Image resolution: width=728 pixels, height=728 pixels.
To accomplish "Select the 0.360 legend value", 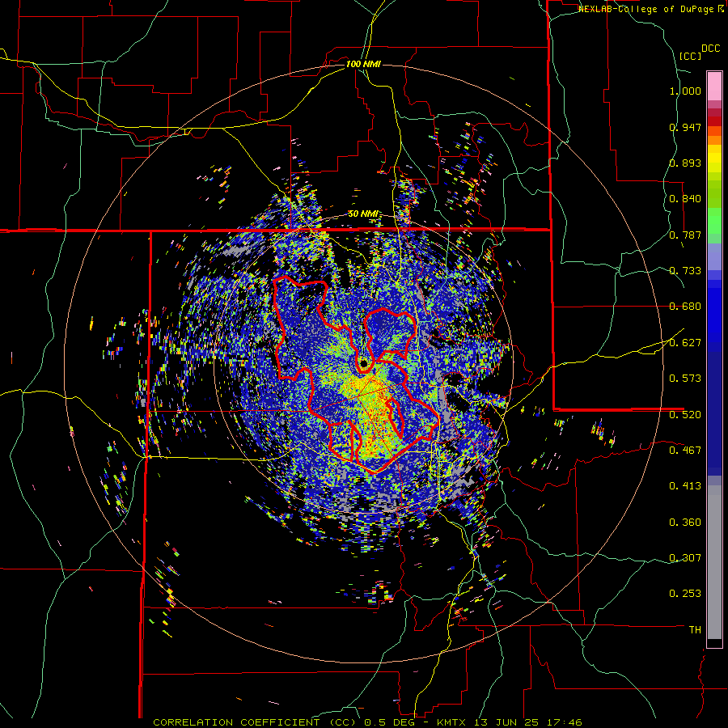I will (x=685, y=523).
